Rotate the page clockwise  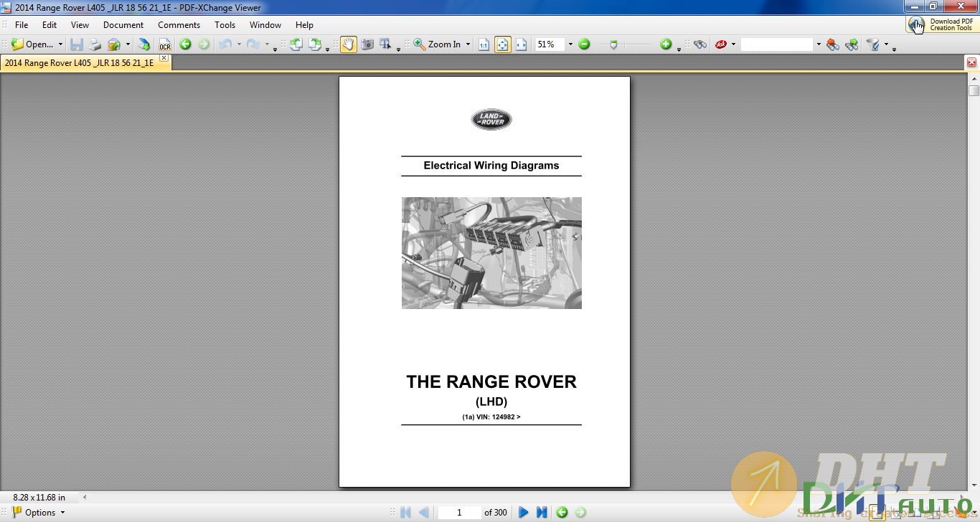point(315,44)
